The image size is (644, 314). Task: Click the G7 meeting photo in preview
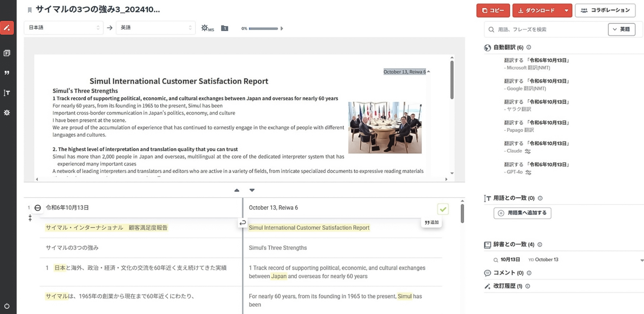click(x=385, y=127)
